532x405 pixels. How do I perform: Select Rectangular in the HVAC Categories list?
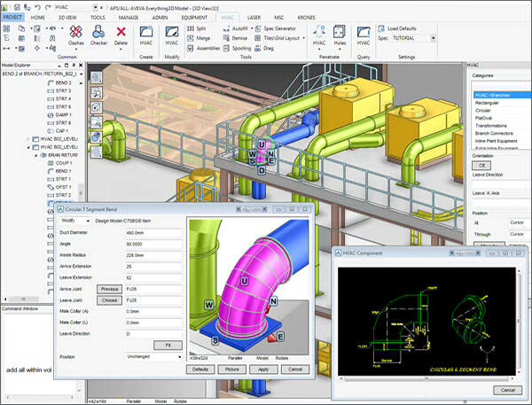click(x=489, y=102)
